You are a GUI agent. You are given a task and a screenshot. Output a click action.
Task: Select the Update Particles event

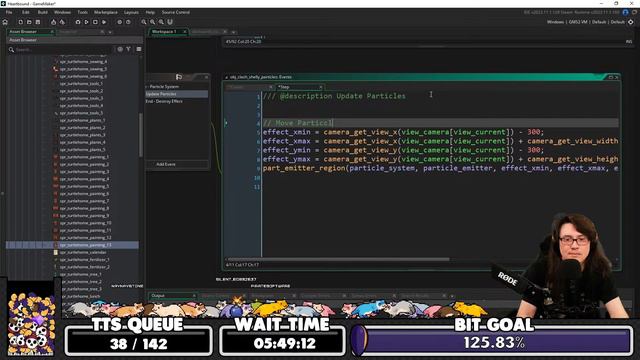pyautogui.click(x=176, y=94)
